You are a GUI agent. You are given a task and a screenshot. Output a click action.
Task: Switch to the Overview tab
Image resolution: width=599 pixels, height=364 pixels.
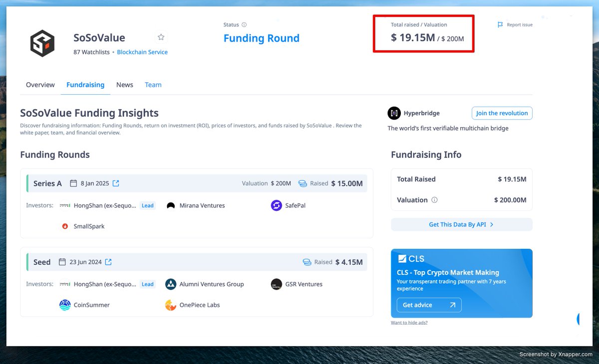pos(40,85)
